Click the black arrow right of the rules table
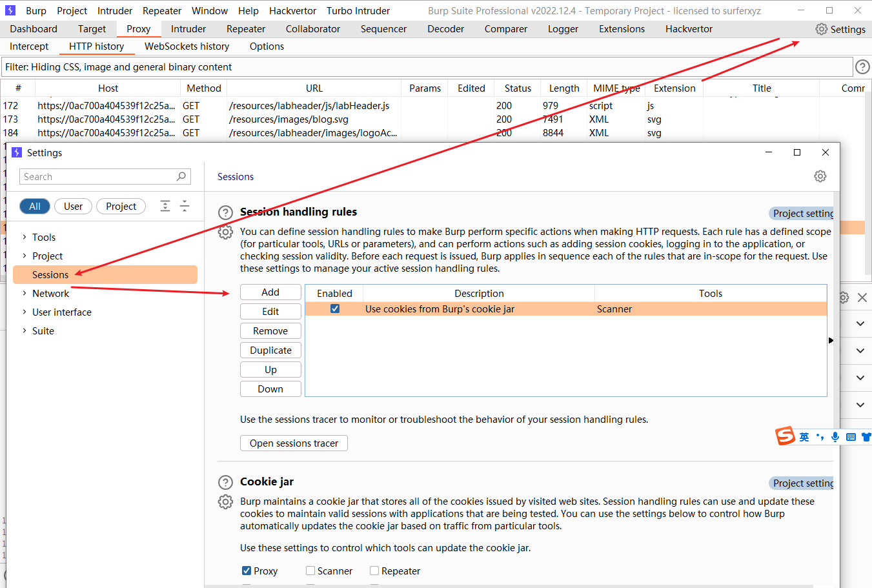This screenshot has width=872, height=588. coord(831,340)
